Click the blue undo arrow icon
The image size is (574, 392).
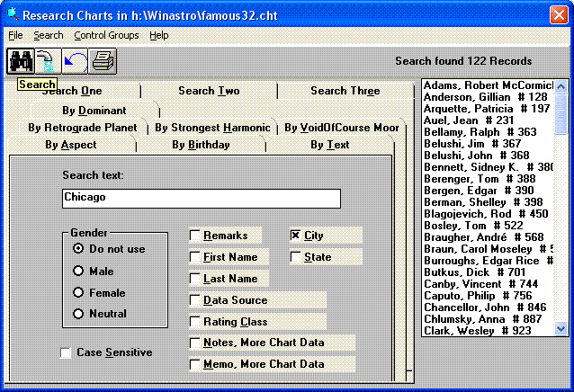75,61
